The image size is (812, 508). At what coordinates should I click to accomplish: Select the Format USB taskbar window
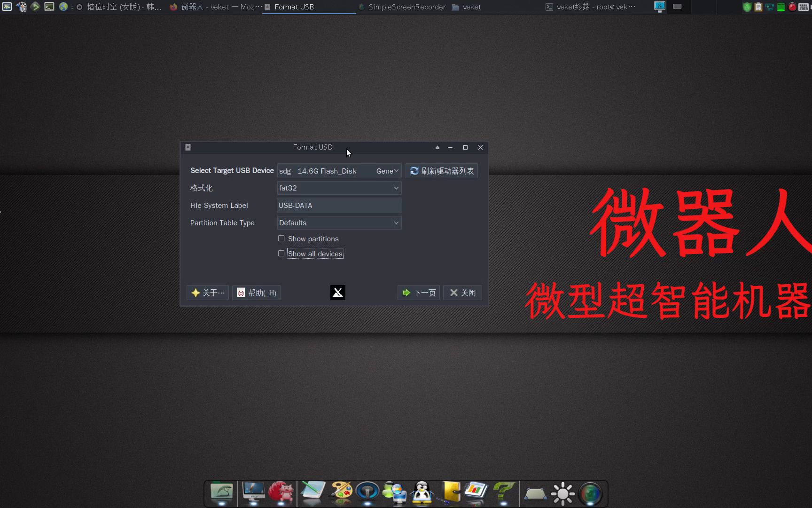tap(309, 7)
